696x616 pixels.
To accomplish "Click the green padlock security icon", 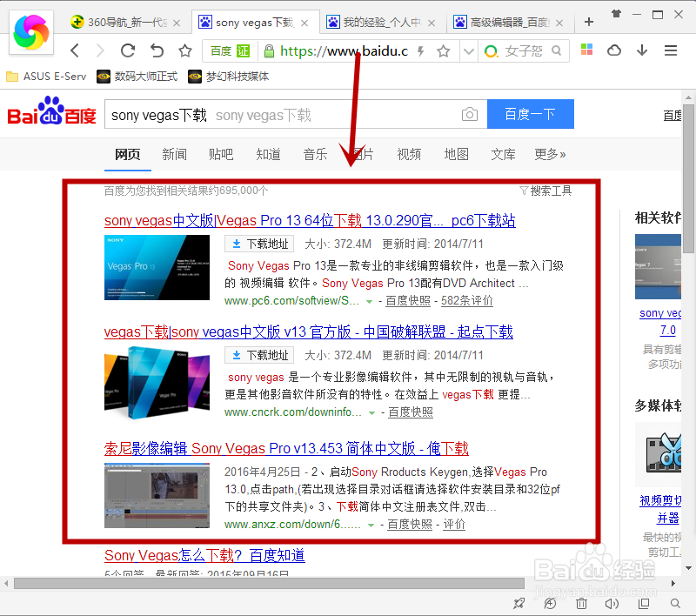I will [269, 51].
